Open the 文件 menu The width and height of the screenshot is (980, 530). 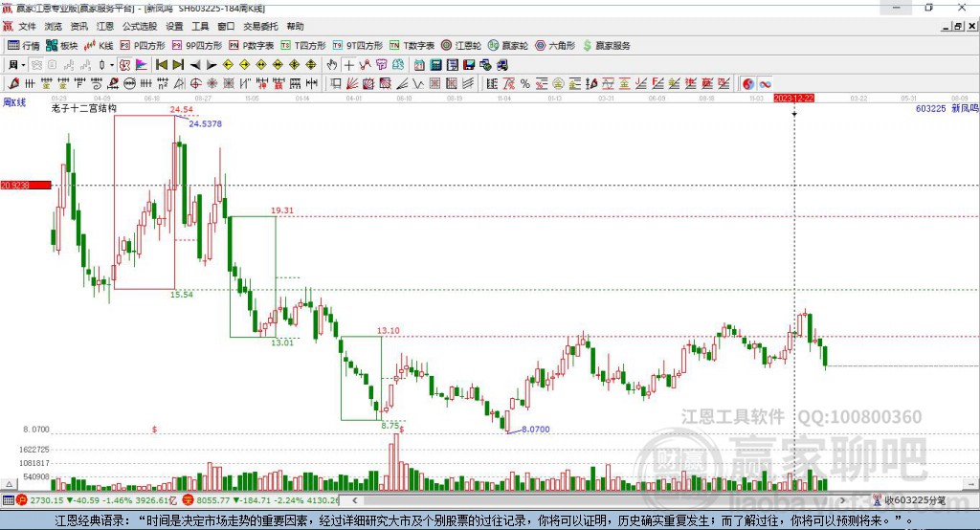[x=28, y=26]
